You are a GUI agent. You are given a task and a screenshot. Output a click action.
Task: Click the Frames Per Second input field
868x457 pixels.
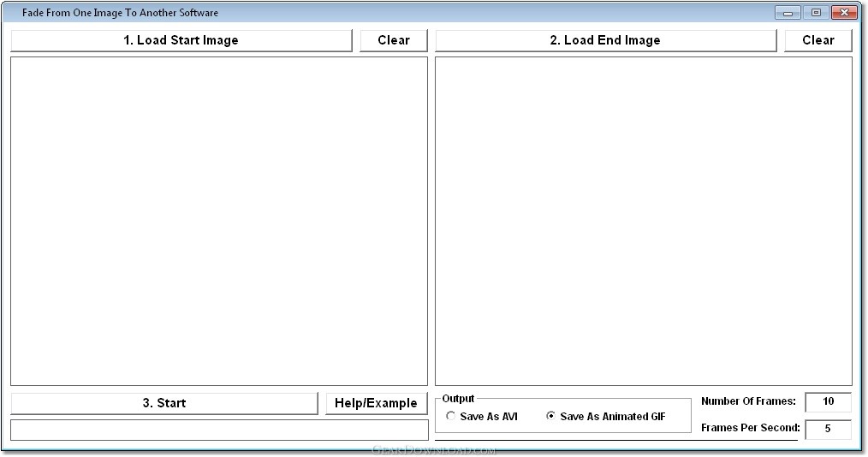[828, 429]
